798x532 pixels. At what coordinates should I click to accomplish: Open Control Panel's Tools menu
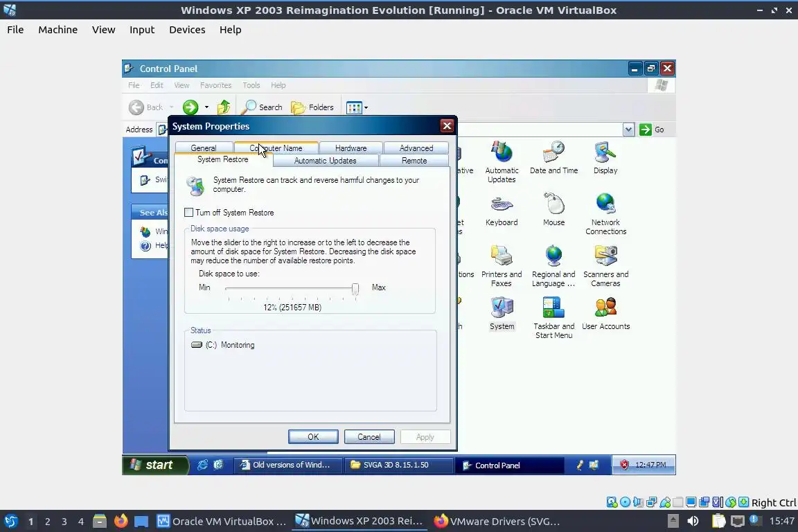tap(251, 85)
